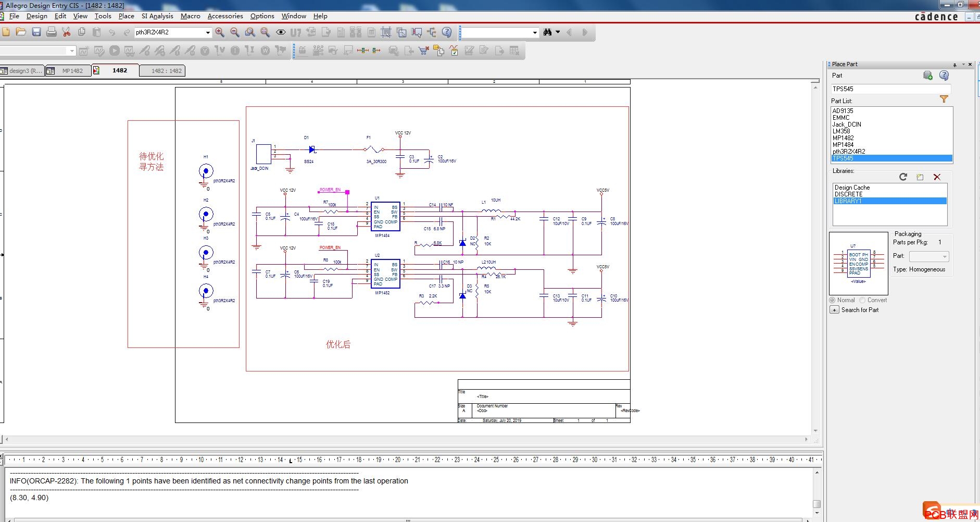Switch to the 1482 : 1482 tab
The height and width of the screenshot is (522, 980).
(x=162, y=71)
